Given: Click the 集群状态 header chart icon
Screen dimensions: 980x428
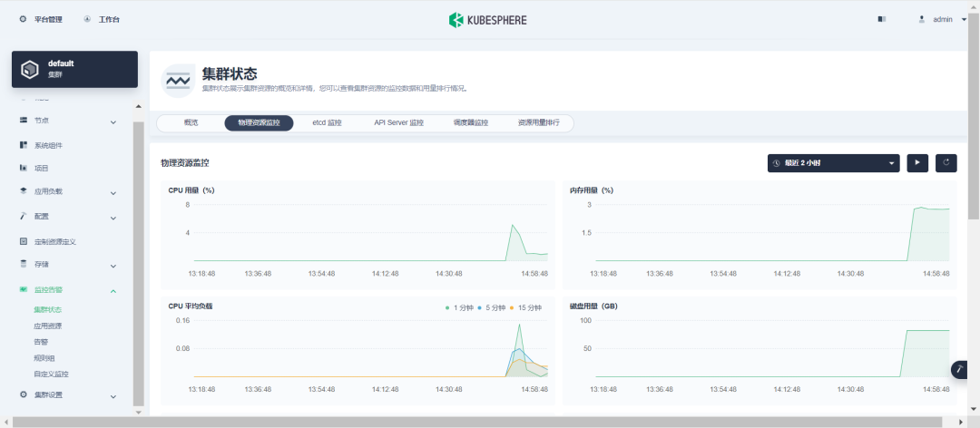Looking at the screenshot, I should click(178, 81).
